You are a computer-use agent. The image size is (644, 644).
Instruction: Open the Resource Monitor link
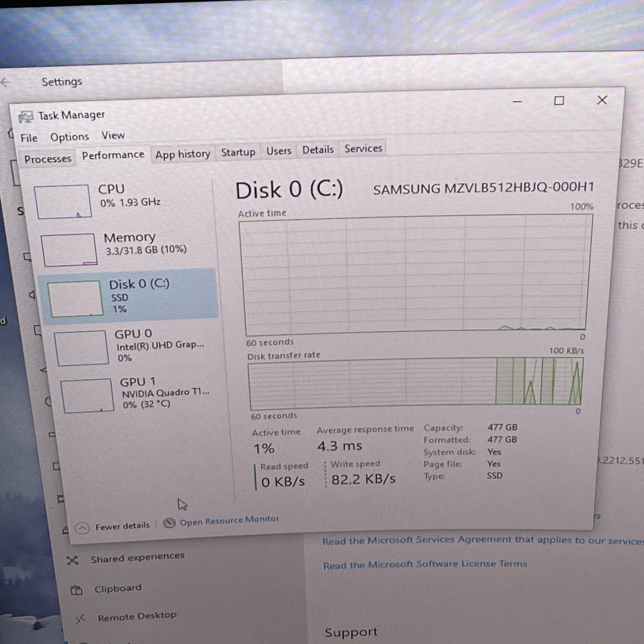pyautogui.click(x=229, y=520)
